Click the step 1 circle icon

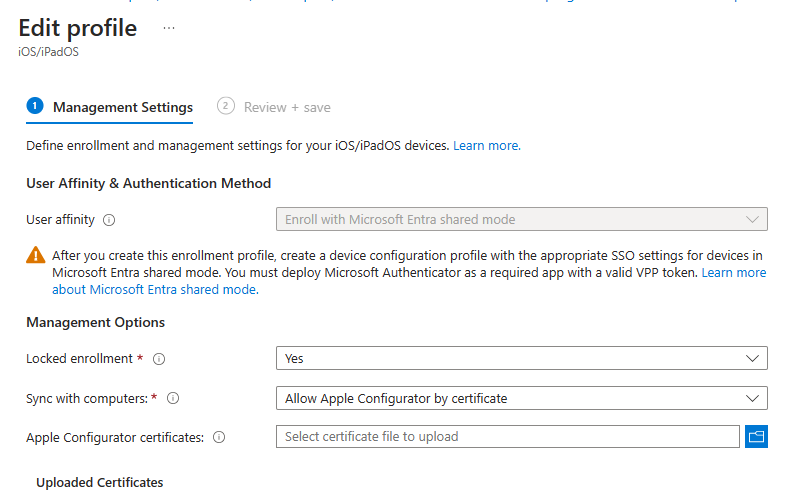pyautogui.click(x=35, y=106)
